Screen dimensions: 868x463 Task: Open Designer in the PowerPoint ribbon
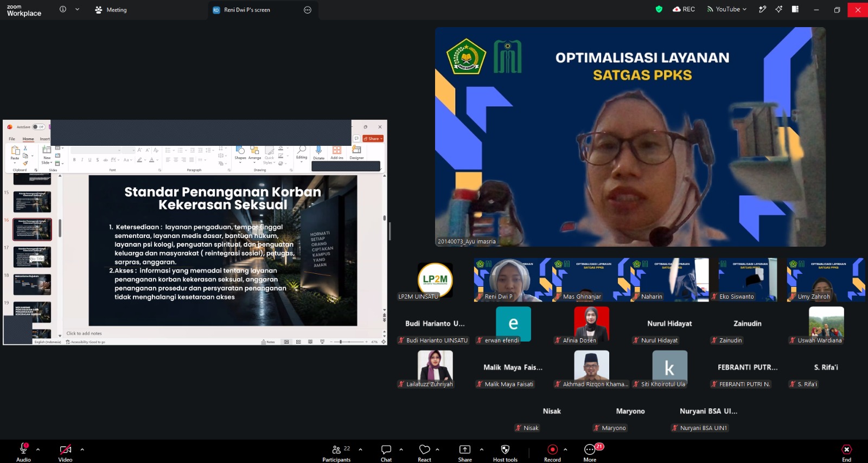[356, 152]
